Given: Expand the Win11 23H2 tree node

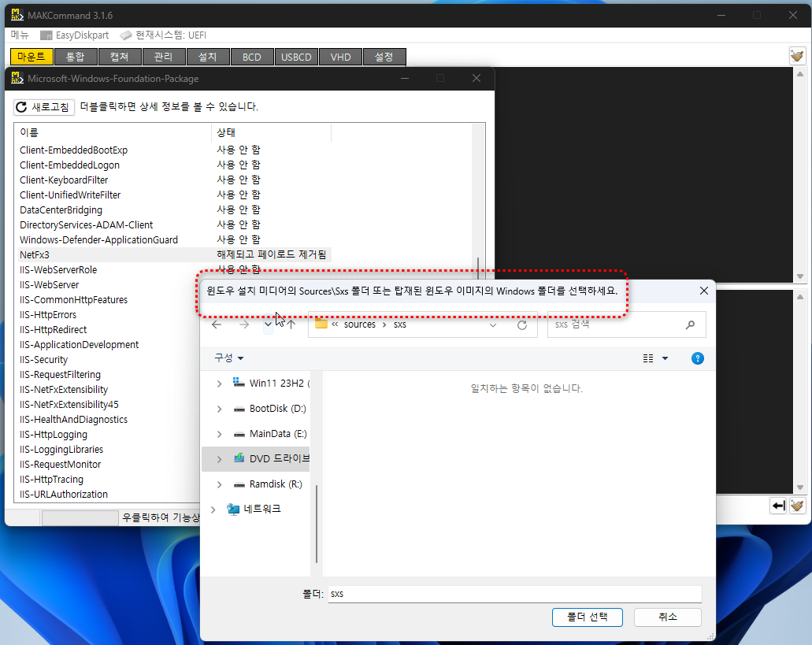Looking at the screenshot, I should (219, 384).
